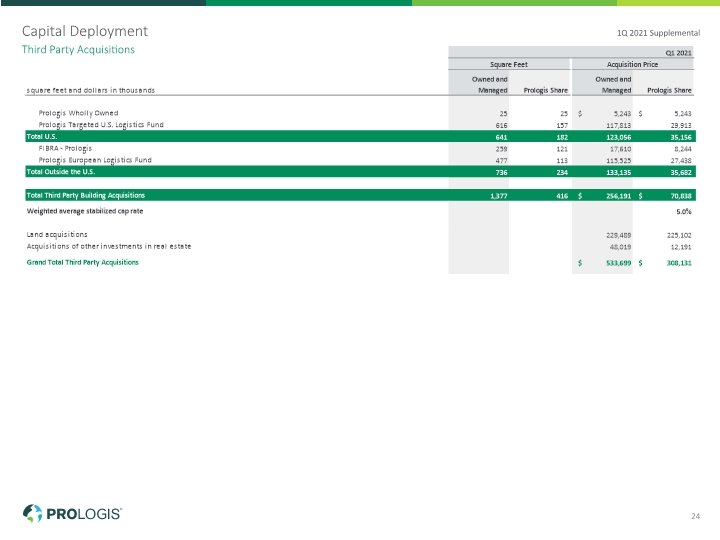
Task: Click "12,191" in the other investments row
Action: (x=681, y=247)
